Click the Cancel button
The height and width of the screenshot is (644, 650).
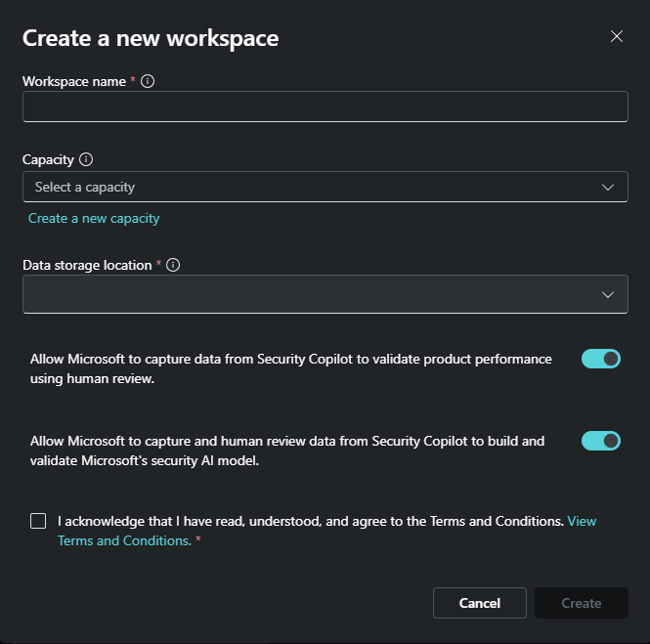coord(480,603)
